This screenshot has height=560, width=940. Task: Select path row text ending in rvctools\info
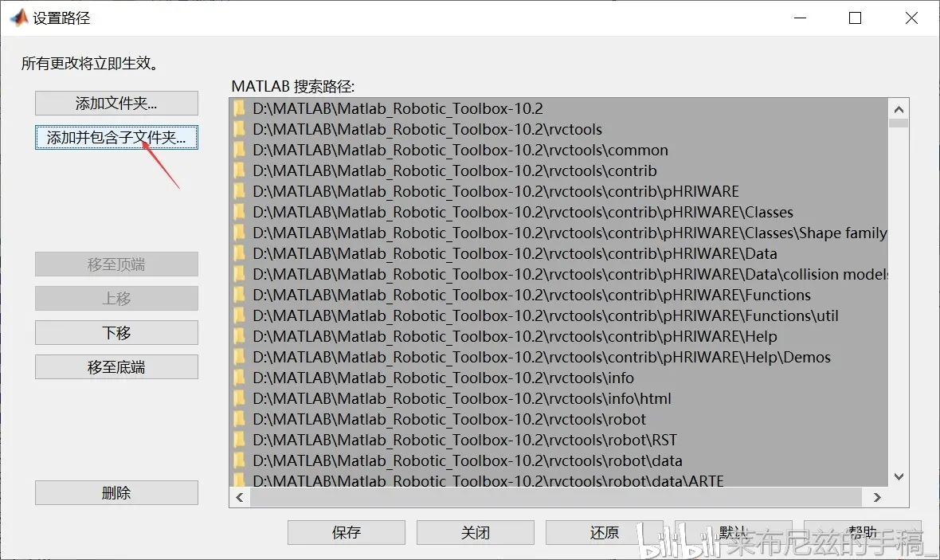444,377
